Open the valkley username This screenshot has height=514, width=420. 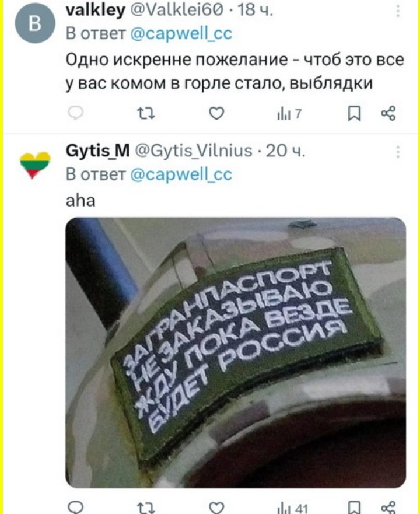[x=96, y=9]
